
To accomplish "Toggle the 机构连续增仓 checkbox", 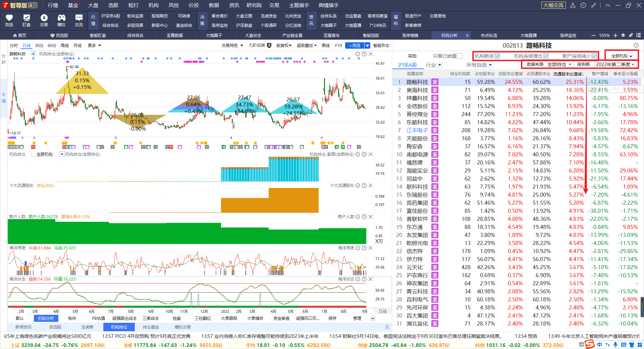I will (546, 56).
